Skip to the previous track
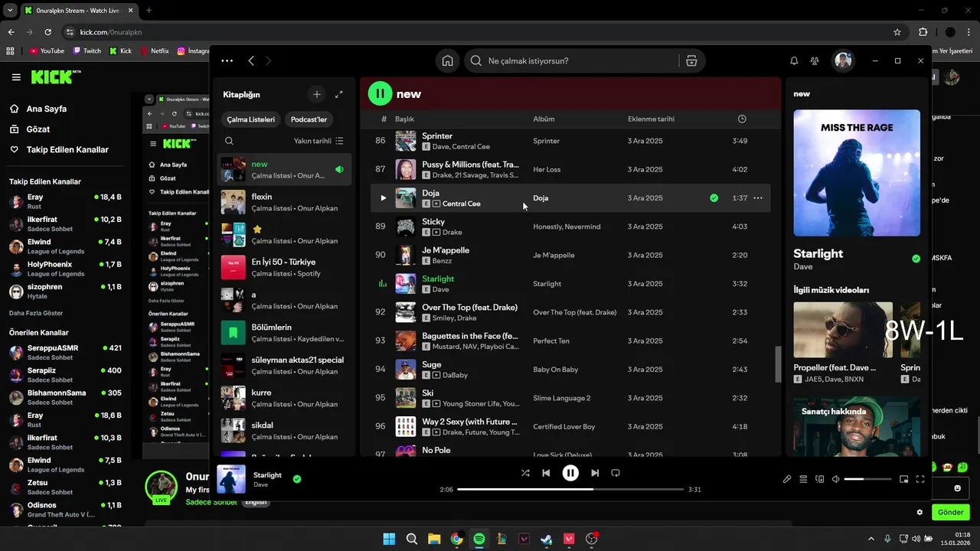980x551 pixels. point(546,473)
